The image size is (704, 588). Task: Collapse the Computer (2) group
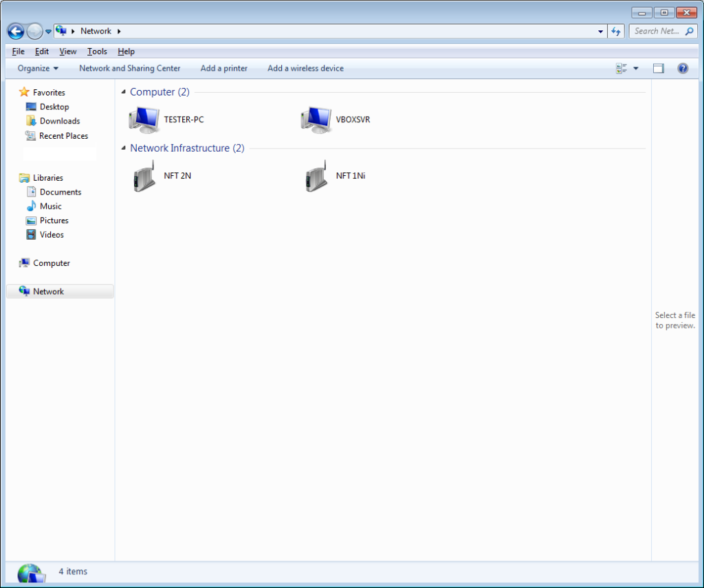click(123, 91)
